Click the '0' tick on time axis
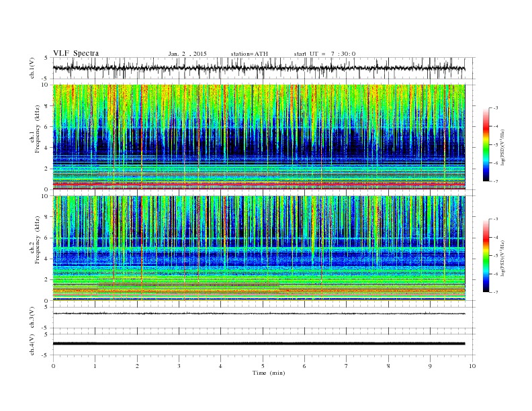Screen dimensions: 532x411 pyautogui.click(x=53, y=366)
